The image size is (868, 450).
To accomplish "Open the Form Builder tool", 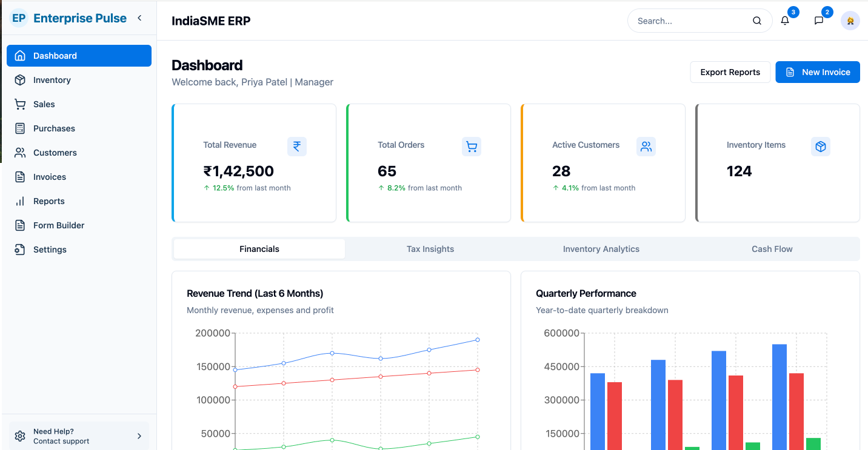I will 59,225.
